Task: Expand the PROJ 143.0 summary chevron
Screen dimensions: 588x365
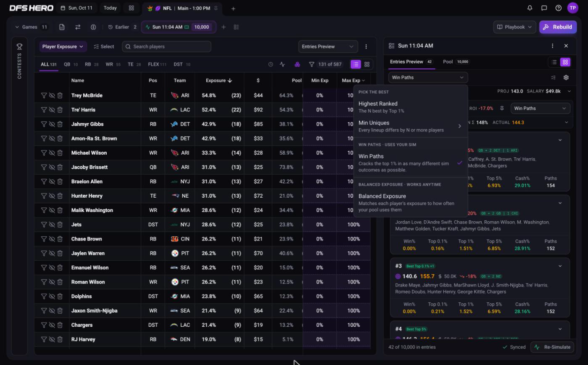Action: (x=569, y=91)
